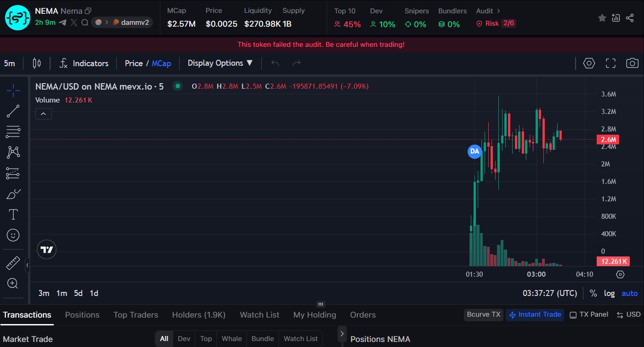Click the 03:37:27 (UTC) timezone clock

550,293
